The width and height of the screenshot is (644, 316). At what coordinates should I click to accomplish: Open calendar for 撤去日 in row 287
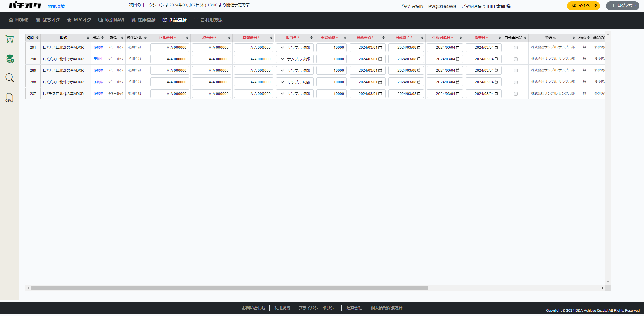tap(496, 94)
